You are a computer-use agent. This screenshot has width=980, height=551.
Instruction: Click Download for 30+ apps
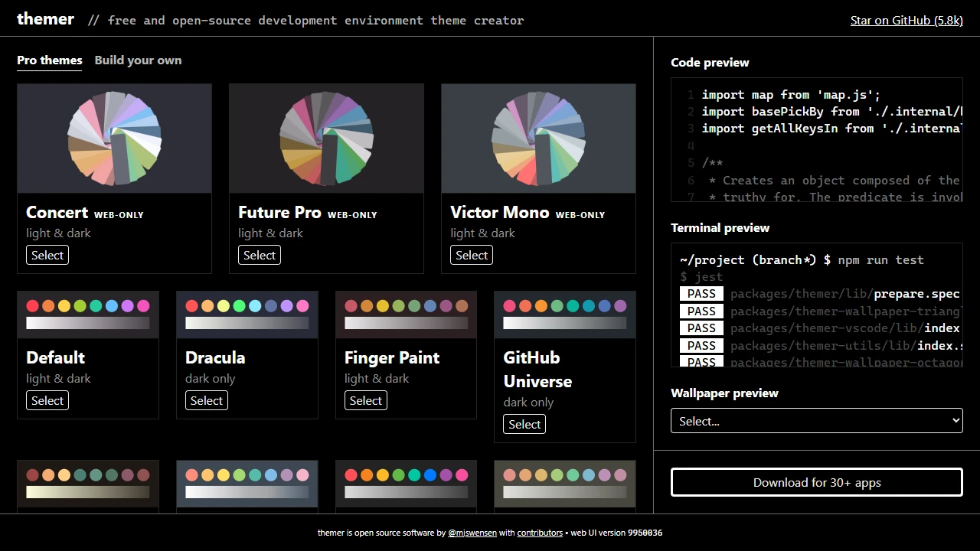tap(816, 482)
